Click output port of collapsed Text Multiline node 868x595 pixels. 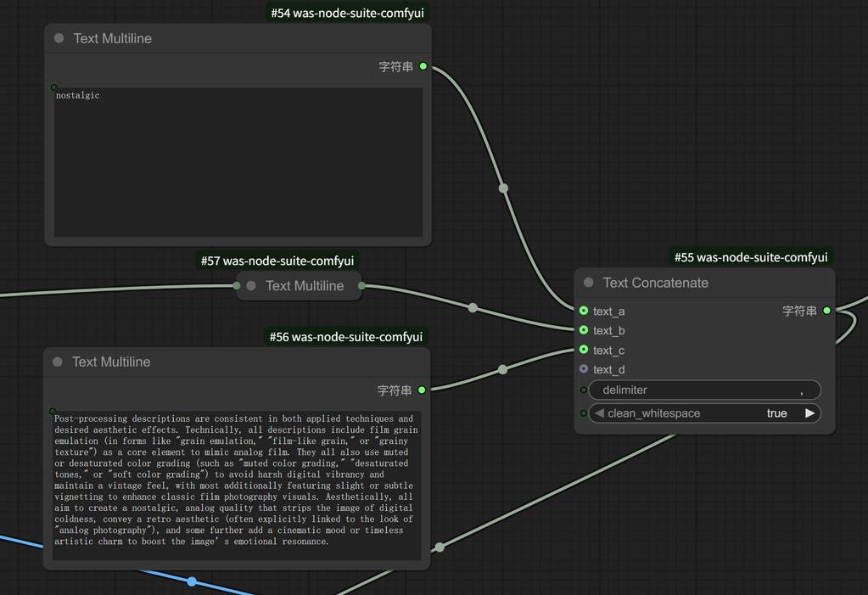362,286
